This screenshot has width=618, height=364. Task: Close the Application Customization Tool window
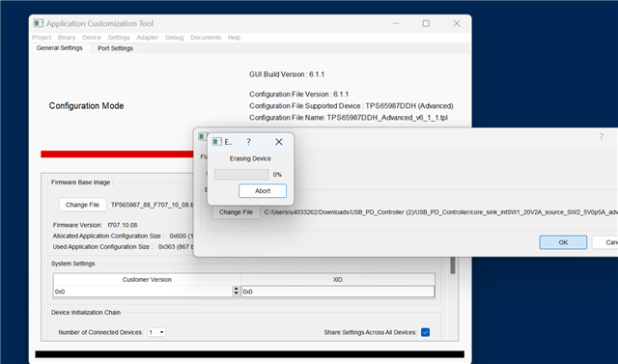[x=457, y=23]
